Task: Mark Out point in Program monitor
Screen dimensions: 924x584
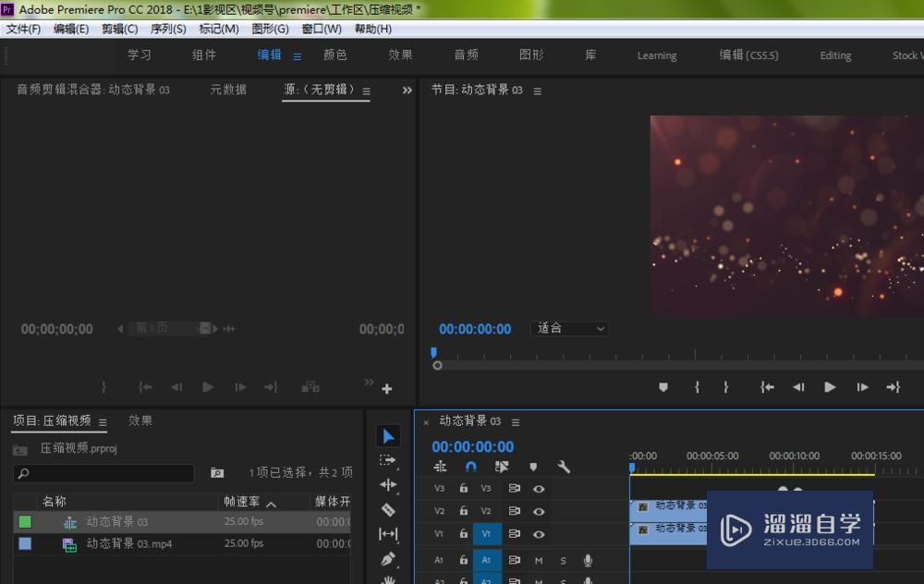Action: (x=726, y=387)
